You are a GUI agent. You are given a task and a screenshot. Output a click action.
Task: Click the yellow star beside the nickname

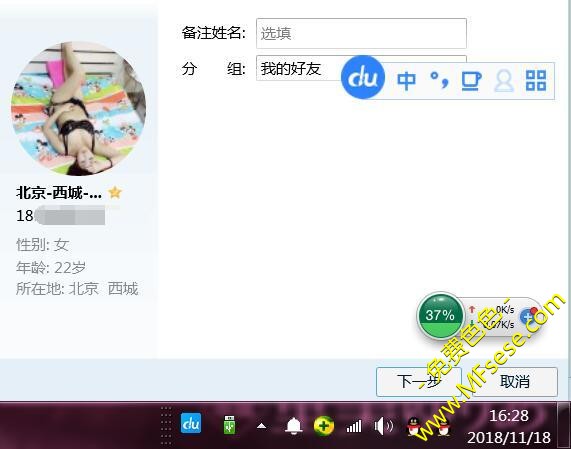(115, 192)
